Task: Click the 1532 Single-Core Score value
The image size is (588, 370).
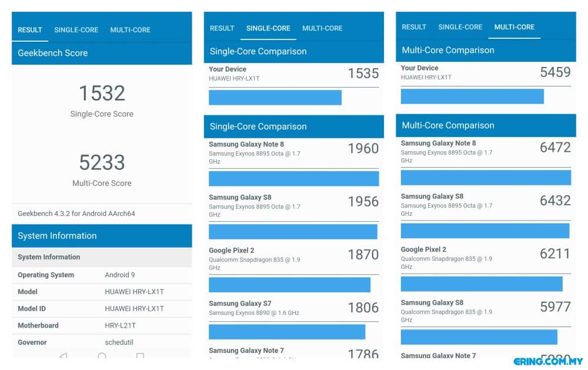Action: pyautogui.click(x=102, y=93)
